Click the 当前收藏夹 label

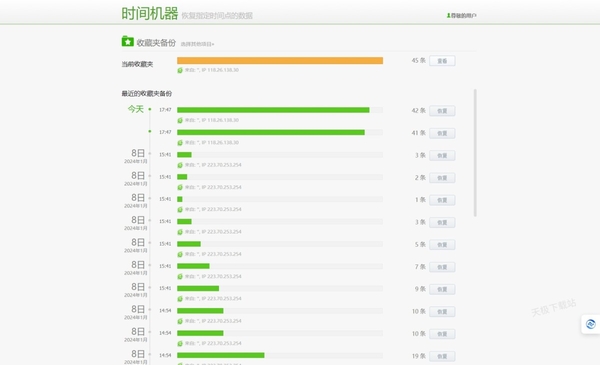(x=137, y=64)
